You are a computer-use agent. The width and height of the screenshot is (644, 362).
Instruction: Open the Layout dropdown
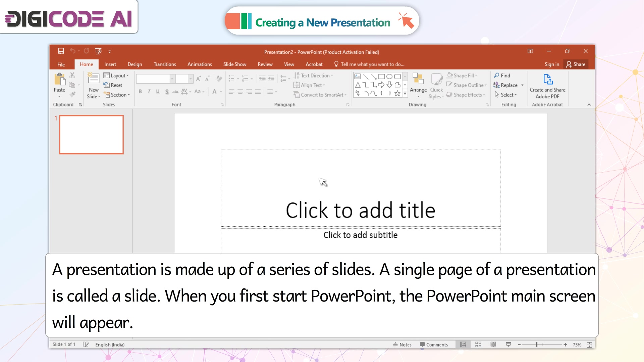116,76
